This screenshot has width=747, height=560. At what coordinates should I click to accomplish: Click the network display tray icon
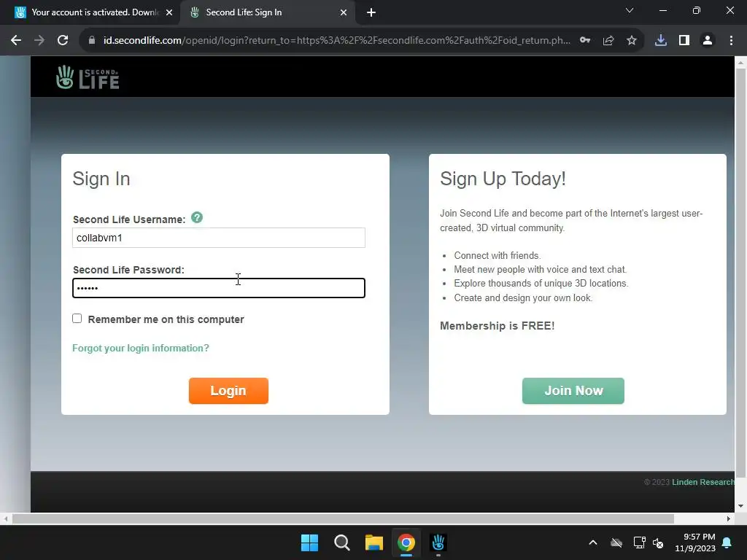coord(639,542)
